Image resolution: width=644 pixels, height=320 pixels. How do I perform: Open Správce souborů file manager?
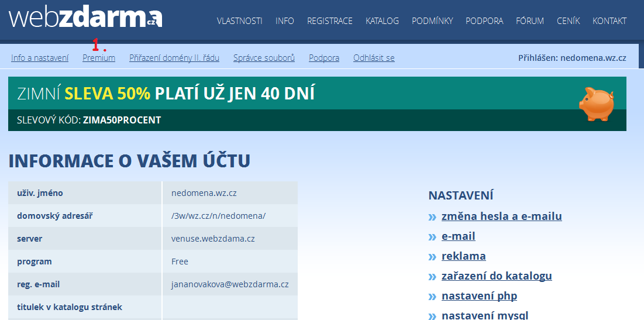click(x=264, y=58)
